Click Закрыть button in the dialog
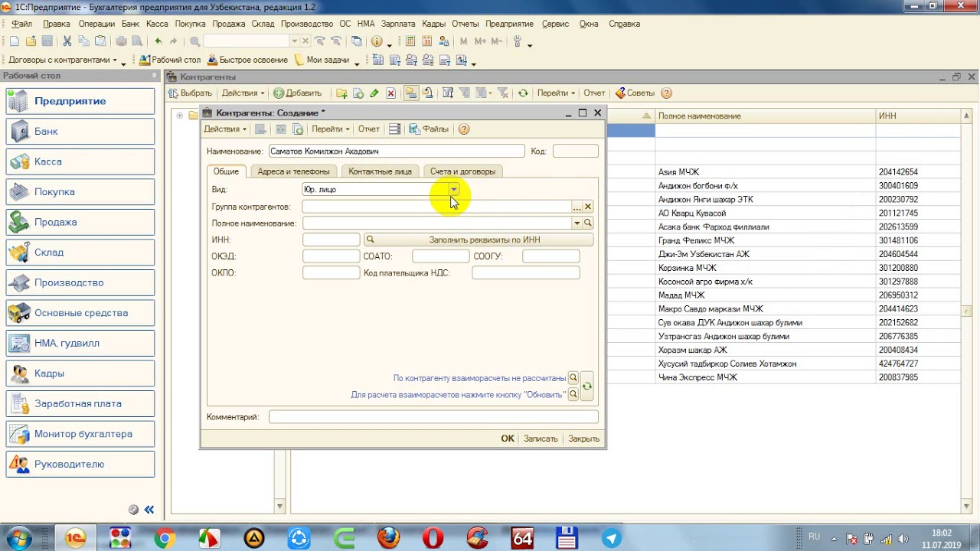Image resolution: width=980 pixels, height=551 pixels. [584, 439]
